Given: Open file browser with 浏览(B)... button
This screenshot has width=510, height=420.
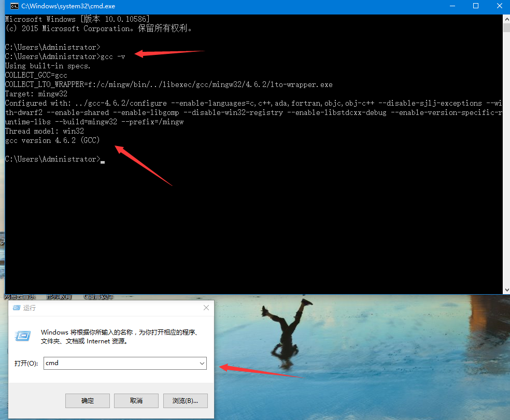Looking at the screenshot, I should pos(185,401).
